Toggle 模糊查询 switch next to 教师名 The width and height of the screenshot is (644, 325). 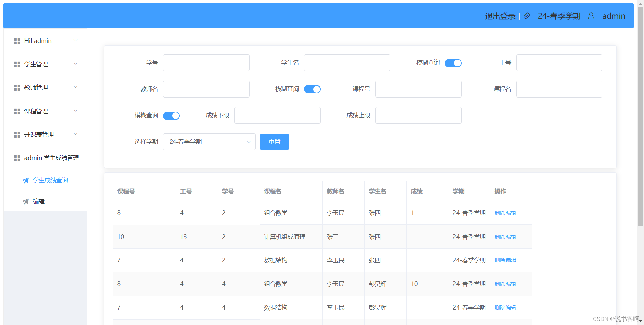(x=312, y=89)
